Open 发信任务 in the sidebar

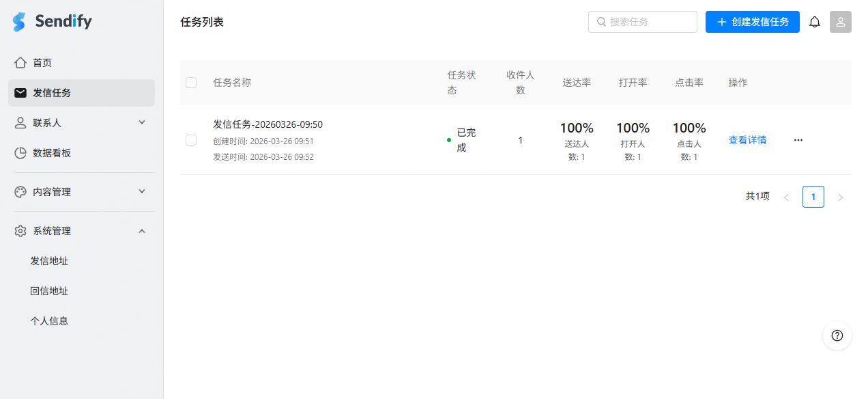(82, 93)
